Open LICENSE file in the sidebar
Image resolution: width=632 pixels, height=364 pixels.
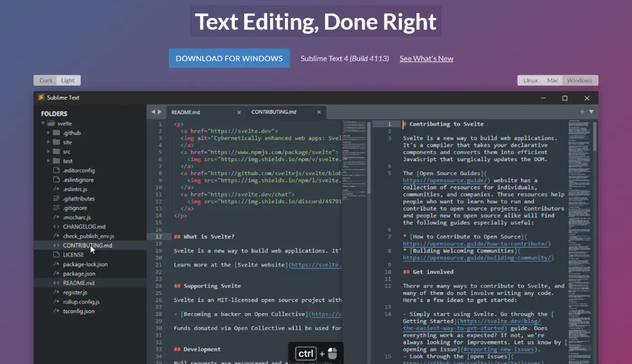(x=73, y=255)
